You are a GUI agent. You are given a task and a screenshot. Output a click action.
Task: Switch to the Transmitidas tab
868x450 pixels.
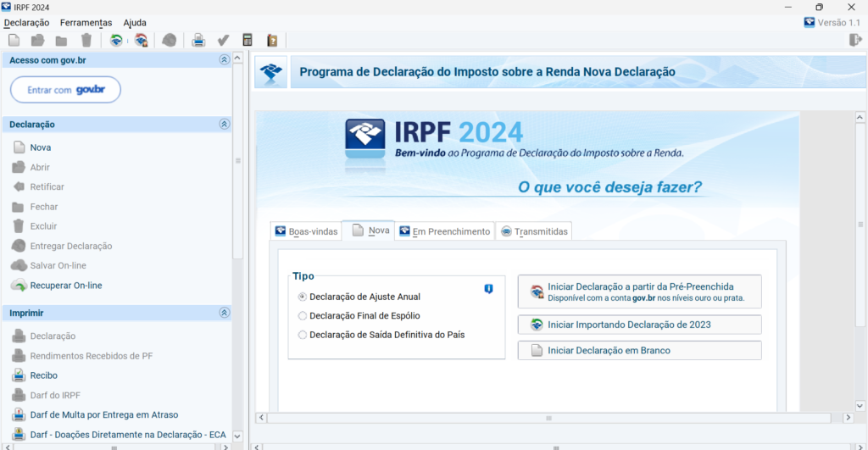534,231
